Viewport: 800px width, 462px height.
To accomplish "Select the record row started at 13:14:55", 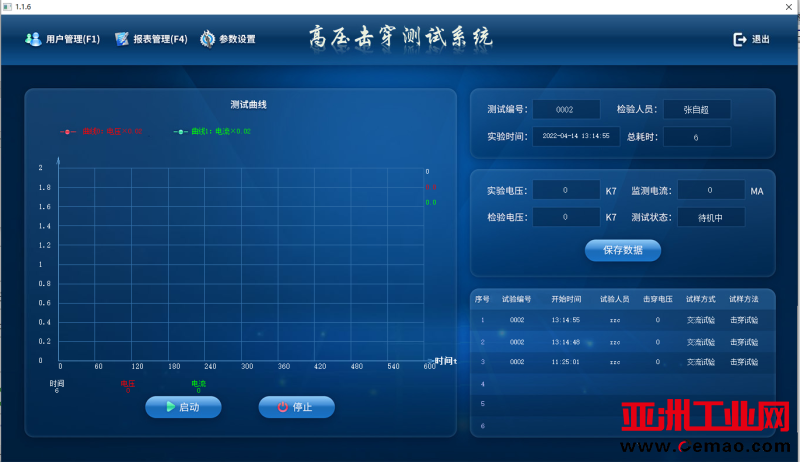I will coord(620,321).
